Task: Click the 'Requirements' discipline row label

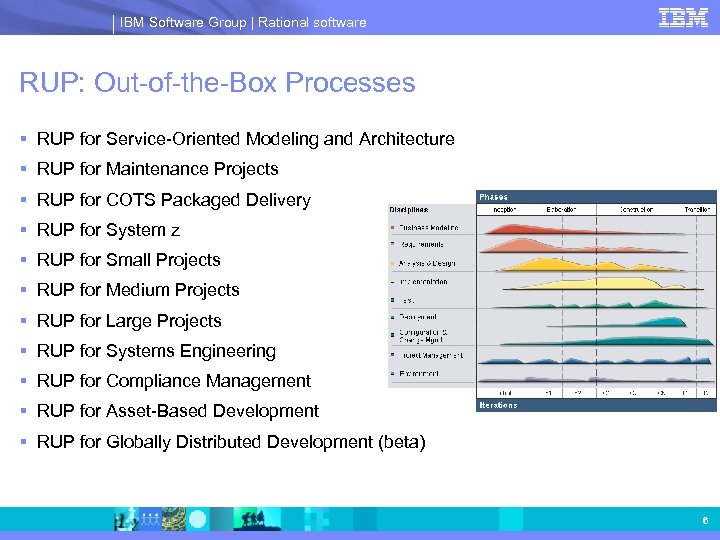Action: click(422, 245)
